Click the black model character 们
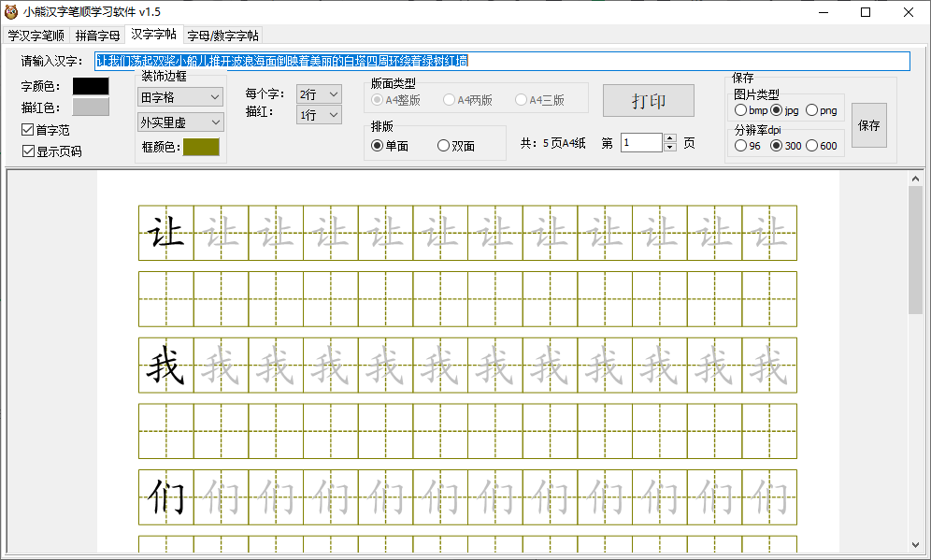This screenshot has width=931, height=560. (x=165, y=496)
